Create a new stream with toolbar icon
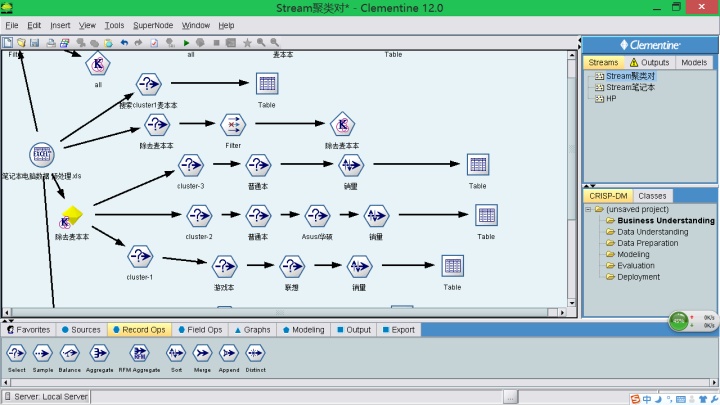 click(8, 43)
